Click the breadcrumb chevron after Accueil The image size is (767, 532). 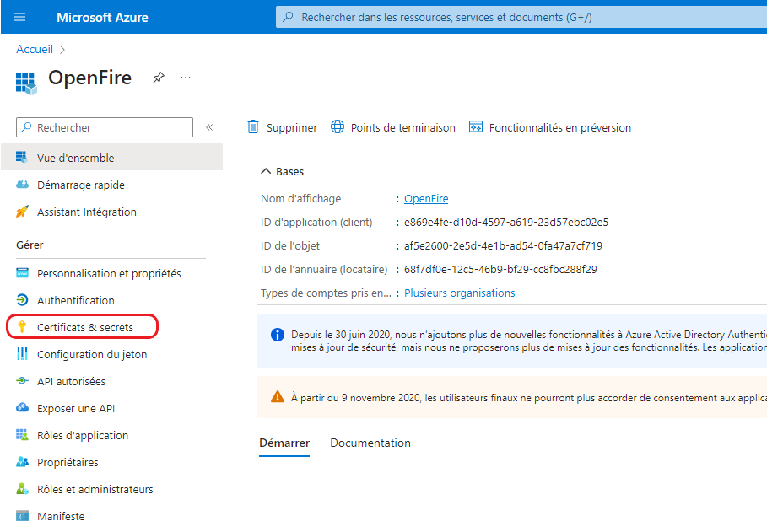tap(62, 50)
